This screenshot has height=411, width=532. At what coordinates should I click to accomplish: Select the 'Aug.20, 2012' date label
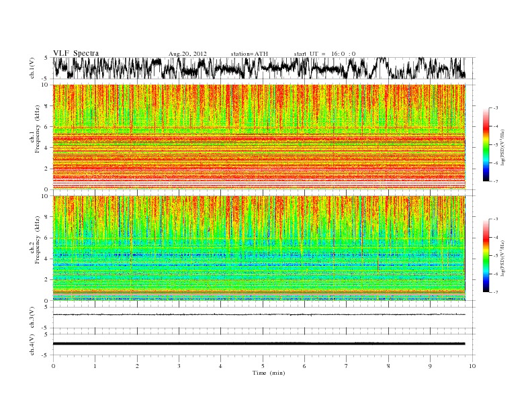pos(187,54)
